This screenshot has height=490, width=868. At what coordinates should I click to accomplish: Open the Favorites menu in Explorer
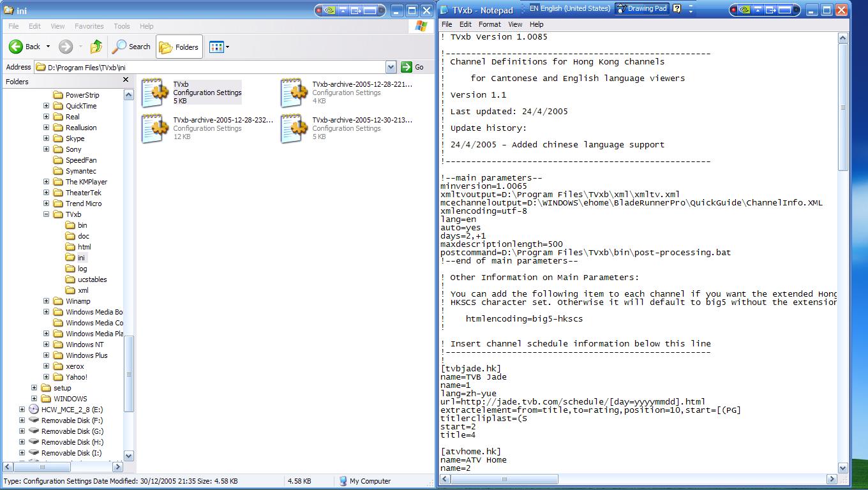(x=89, y=26)
